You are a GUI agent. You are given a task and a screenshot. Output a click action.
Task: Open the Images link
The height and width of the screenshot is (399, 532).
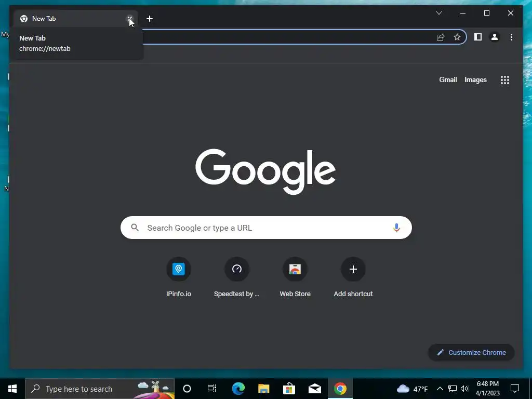(x=475, y=79)
